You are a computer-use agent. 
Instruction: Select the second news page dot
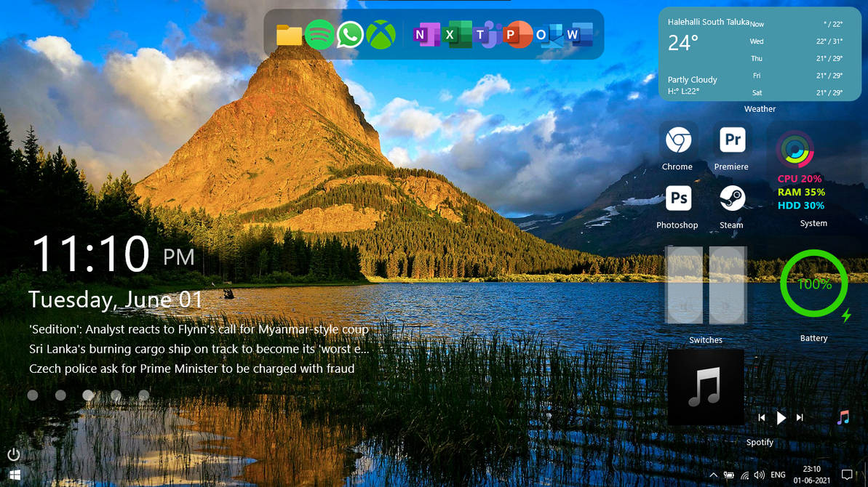pyautogui.click(x=60, y=395)
